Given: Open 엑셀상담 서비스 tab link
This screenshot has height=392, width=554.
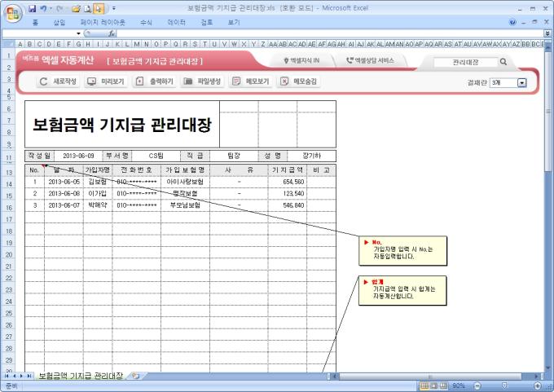Looking at the screenshot, I should click(370, 60).
